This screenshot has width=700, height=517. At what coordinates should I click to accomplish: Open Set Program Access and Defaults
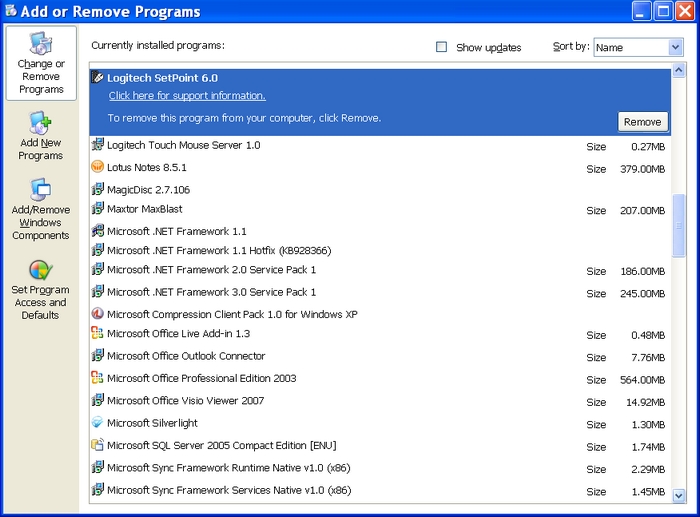click(x=41, y=290)
